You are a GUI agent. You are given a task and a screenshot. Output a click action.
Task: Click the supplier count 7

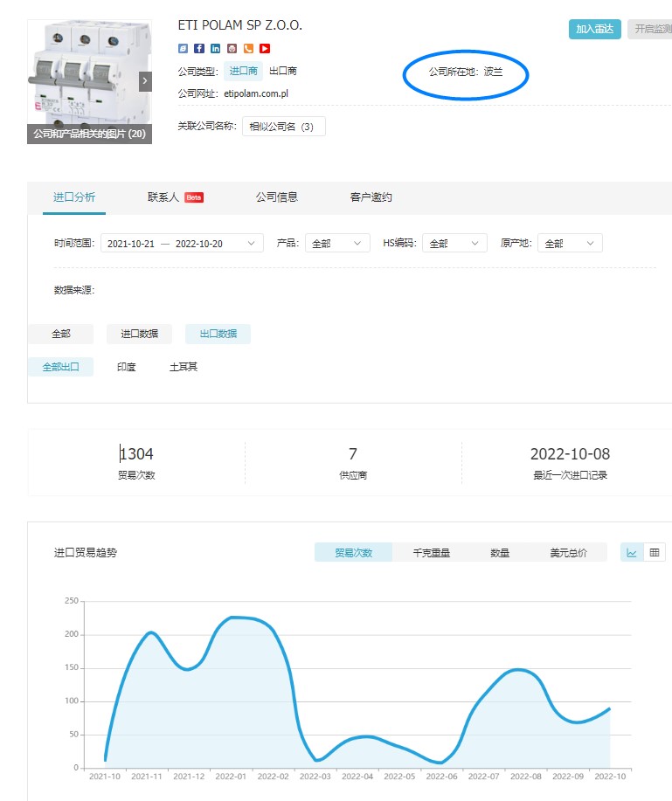(353, 453)
